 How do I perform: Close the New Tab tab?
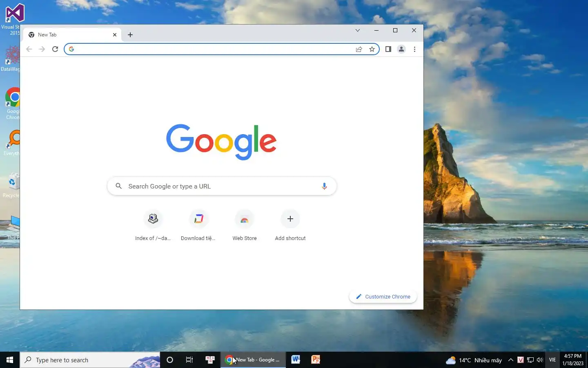(x=115, y=35)
